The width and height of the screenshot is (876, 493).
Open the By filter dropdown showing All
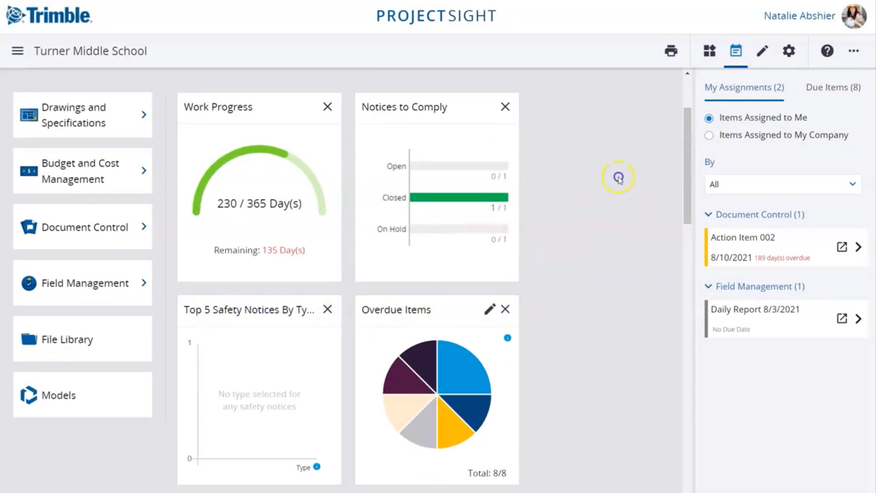[783, 184]
